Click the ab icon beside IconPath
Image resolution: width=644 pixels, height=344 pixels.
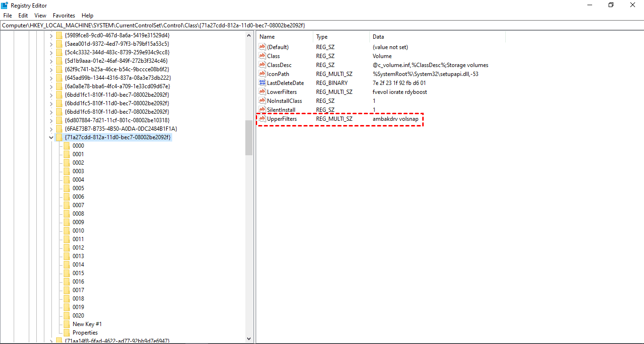click(262, 74)
